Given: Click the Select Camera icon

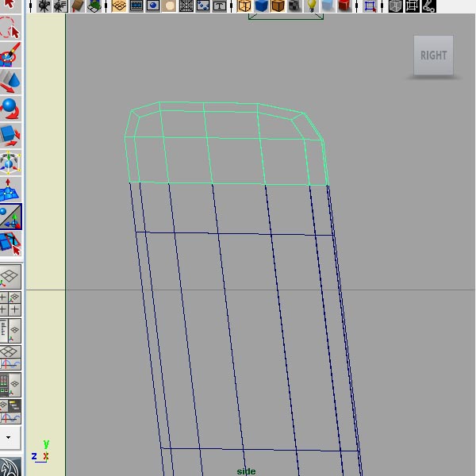Looking at the screenshot, I should click(x=44, y=6).
